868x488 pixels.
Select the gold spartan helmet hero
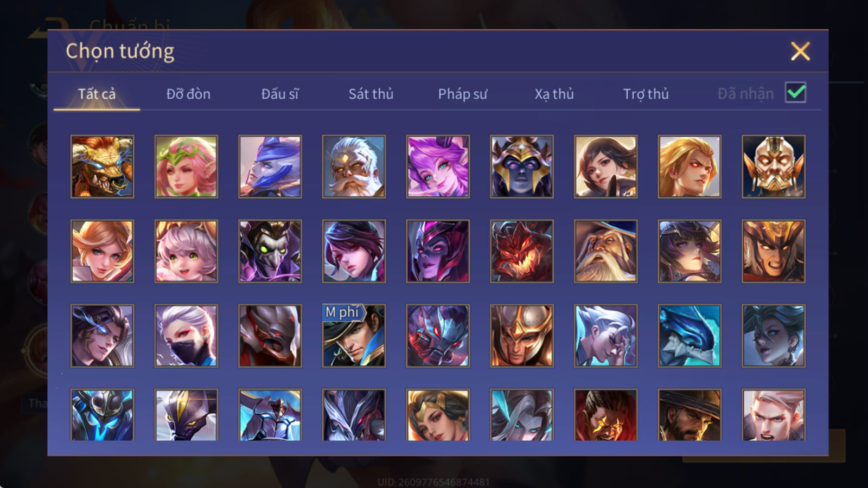pos(522,336)
